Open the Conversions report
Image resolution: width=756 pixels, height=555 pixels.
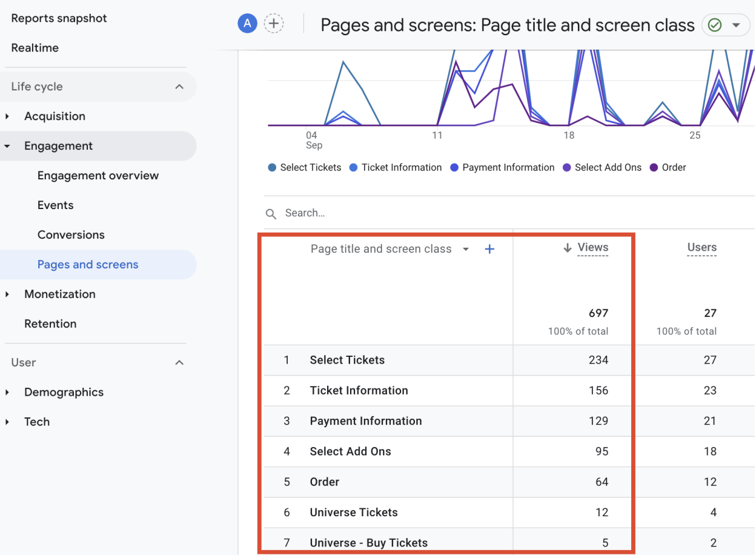pyautogui.click(x=71, y=235)
